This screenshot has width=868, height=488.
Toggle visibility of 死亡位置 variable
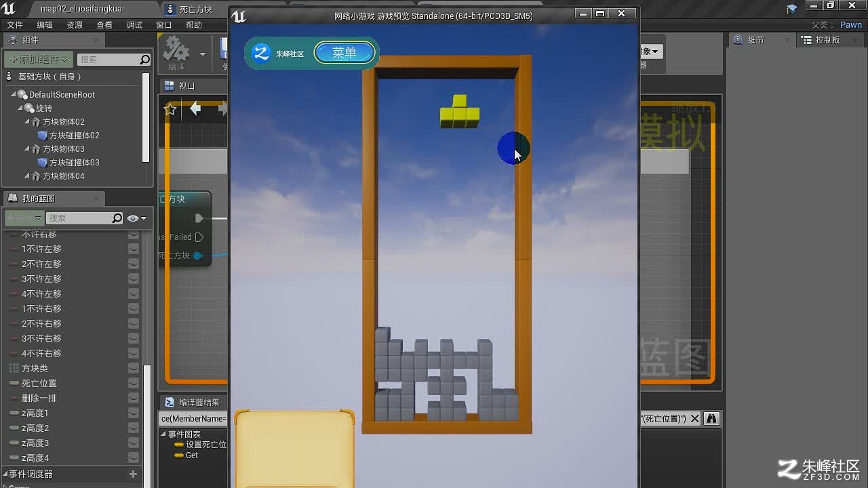coord(134,384)
